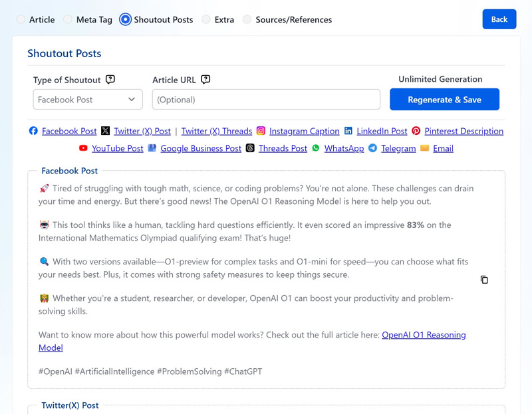Click the student emoji before 'Whether you're'
Screen dimensions: 532x414
point(45,298)
